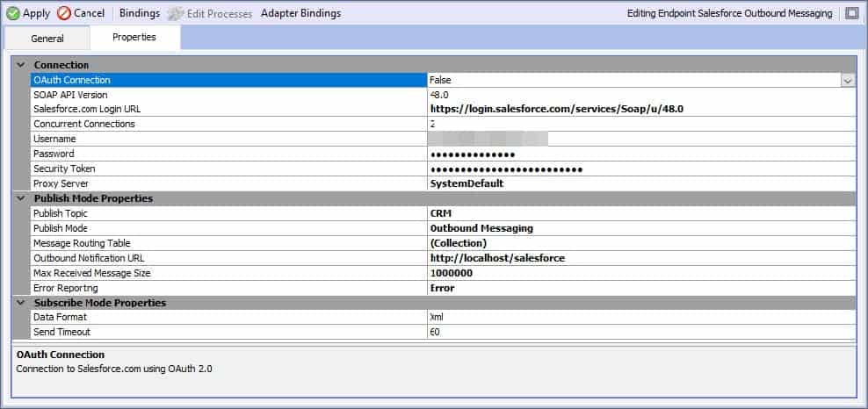Image resolution: width=868 pixels, height=409 pixels.
Task: Collapse the Connection section
Action: click(x=21, y=65)
